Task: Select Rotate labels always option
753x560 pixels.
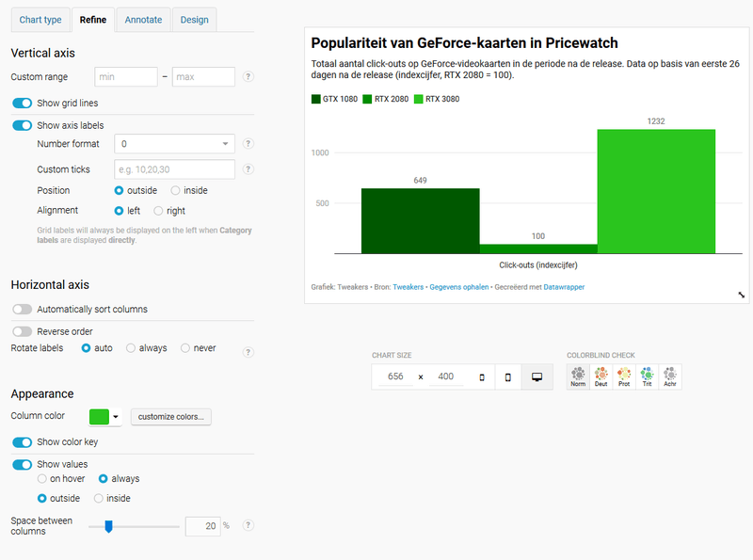Action: click(x=131, y=348)
